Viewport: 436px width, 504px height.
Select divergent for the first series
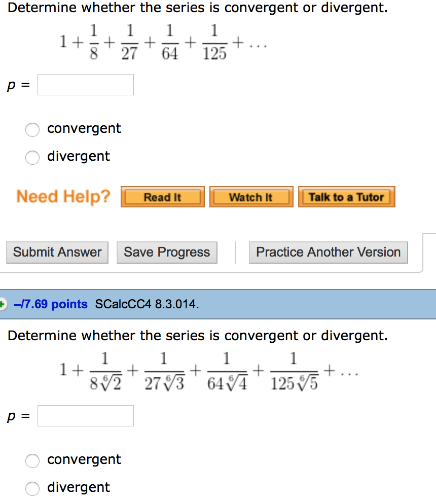[x=32, y=158]
